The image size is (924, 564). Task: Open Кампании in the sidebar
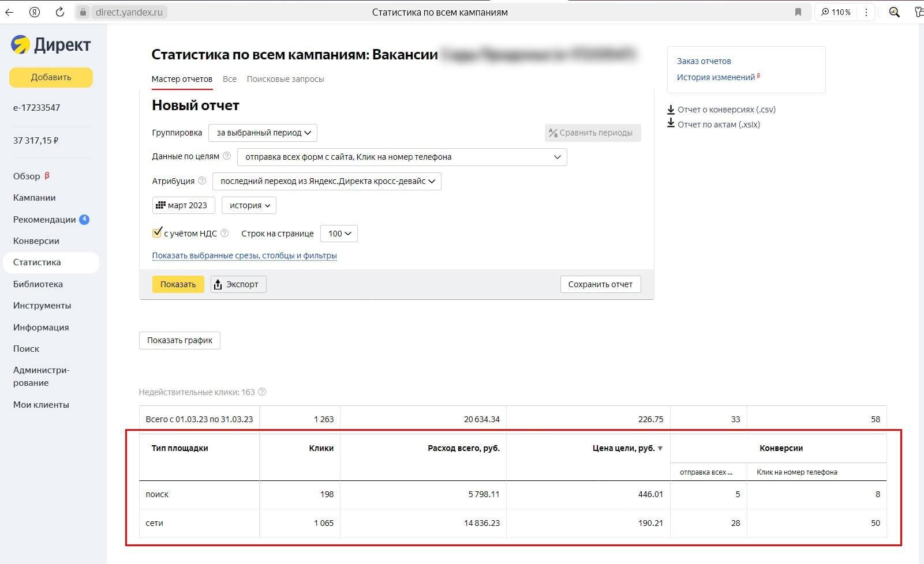(x=35, y=198)
